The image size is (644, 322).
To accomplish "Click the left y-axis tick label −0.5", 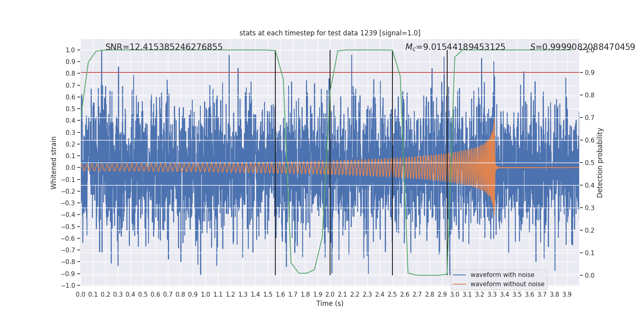I will (x=68, y=227).
